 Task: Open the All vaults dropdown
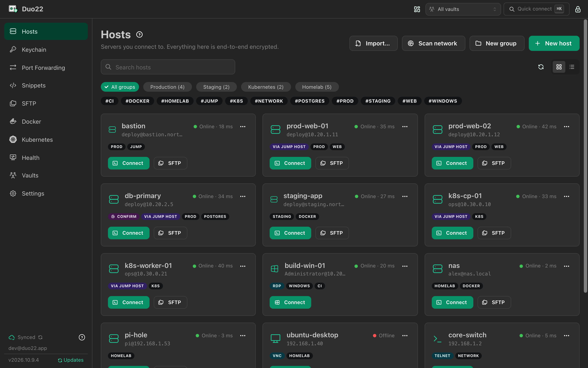pyautogui.click(x=463, y=9)
